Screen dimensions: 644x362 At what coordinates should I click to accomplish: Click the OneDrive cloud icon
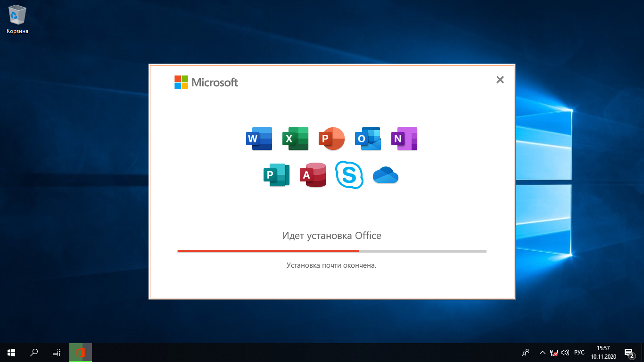(386, 175)
